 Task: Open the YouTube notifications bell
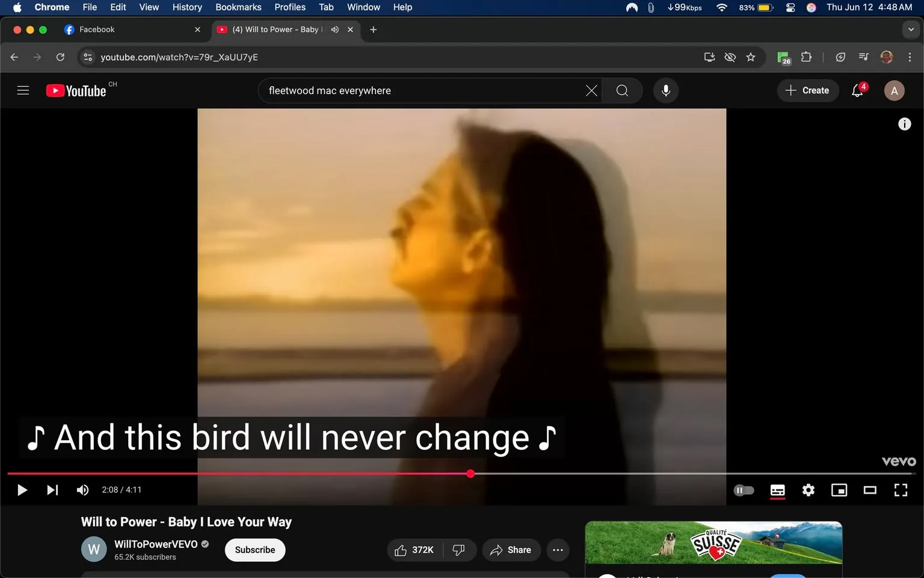coord(857,90)
